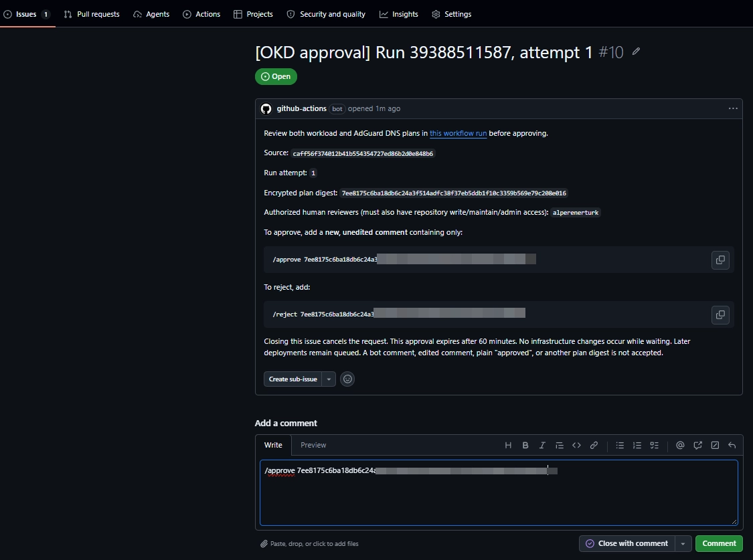Open repository Settings tab
This screenshot has width=753, height=560.
click(x=451, y=14)
